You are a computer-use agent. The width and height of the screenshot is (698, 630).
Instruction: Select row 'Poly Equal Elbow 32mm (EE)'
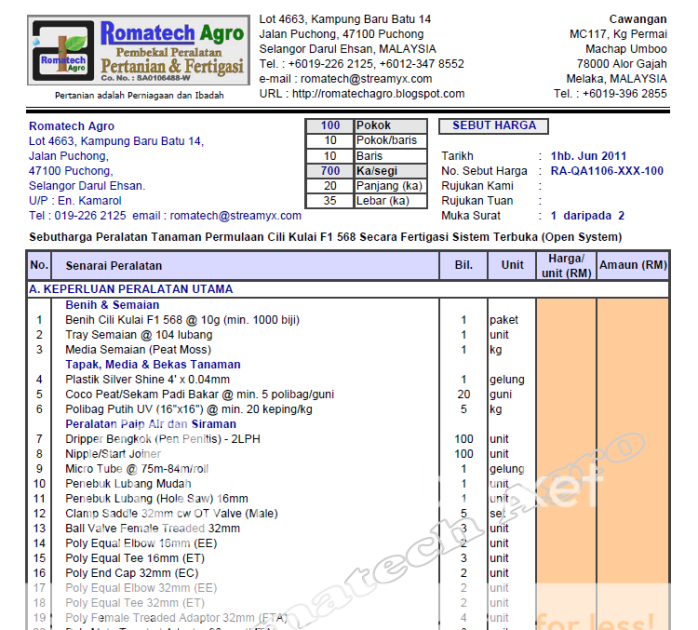[348, 588]
